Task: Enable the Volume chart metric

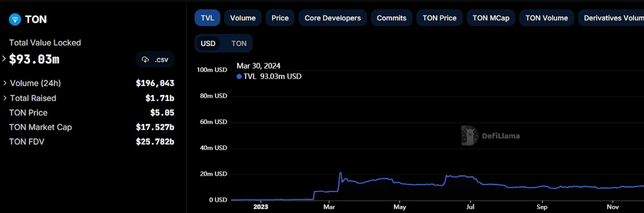Action: pyautogui.click(x=243, y=18)
